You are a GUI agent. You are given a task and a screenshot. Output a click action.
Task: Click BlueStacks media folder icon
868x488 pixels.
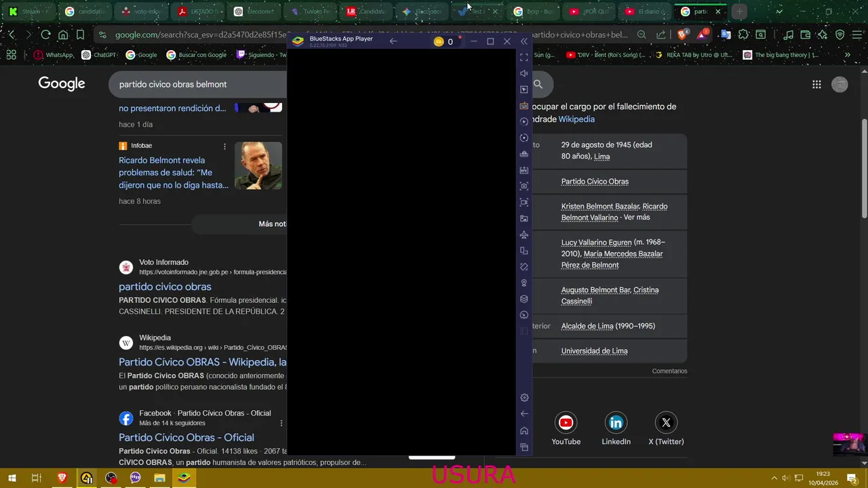coord(524,218)
